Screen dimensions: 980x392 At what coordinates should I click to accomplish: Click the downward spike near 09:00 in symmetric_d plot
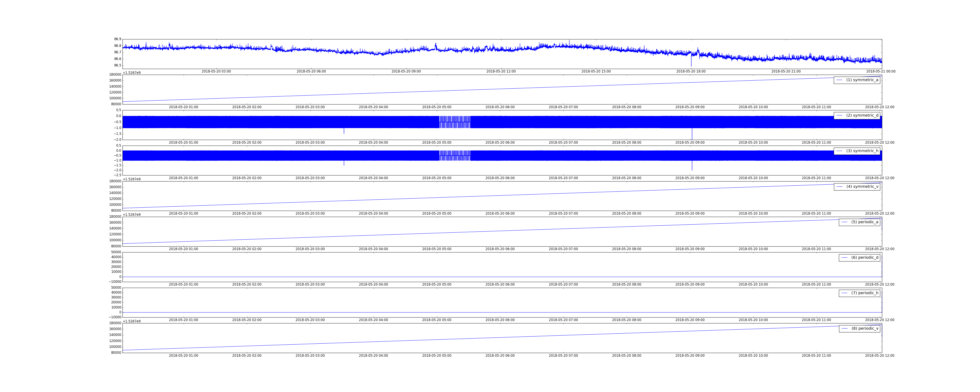(692, 134)
